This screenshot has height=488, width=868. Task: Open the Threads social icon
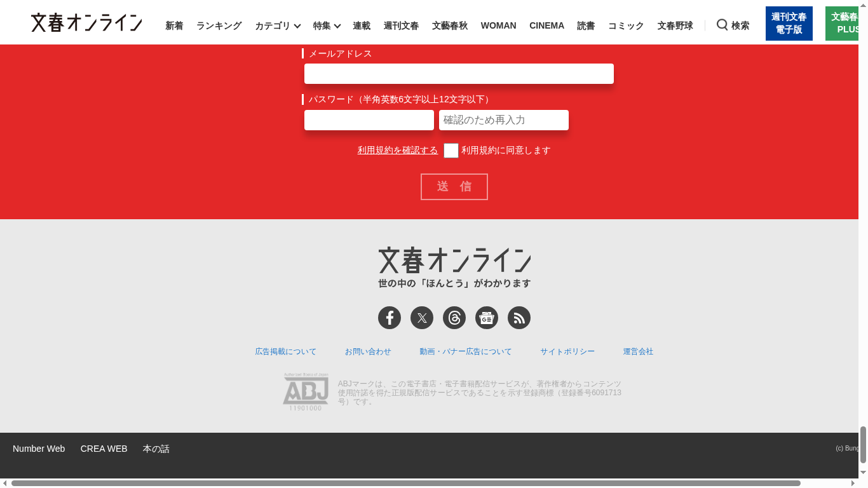click(454, 318)
